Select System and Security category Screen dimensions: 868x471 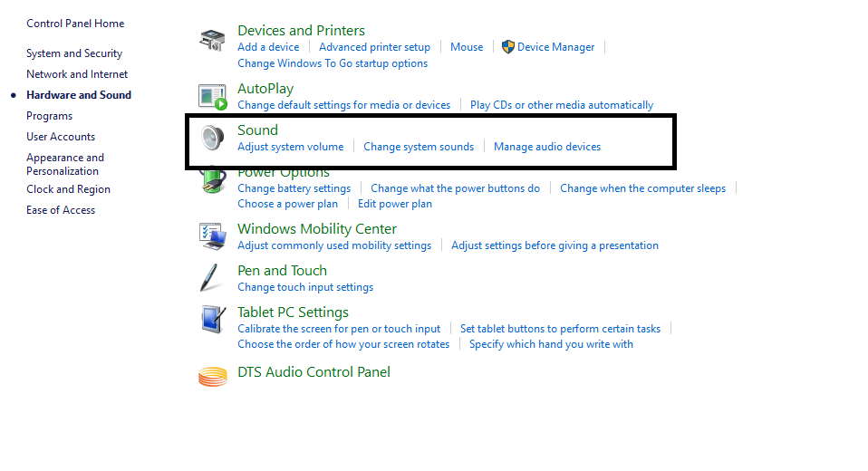(74, 53)
